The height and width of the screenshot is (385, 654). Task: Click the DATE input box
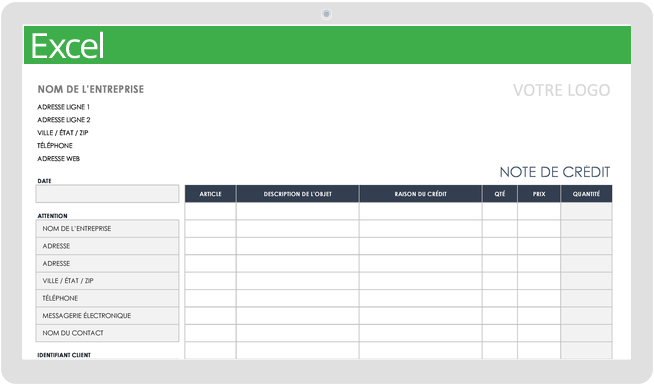[107, 194]
